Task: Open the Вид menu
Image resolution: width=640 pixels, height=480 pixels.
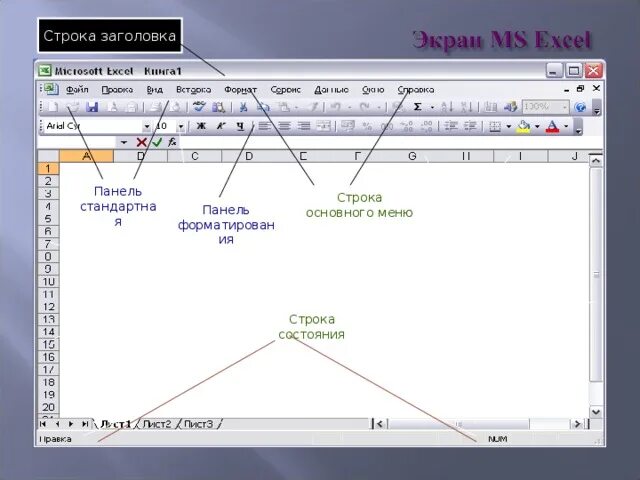Action: (x=155, y=89)
